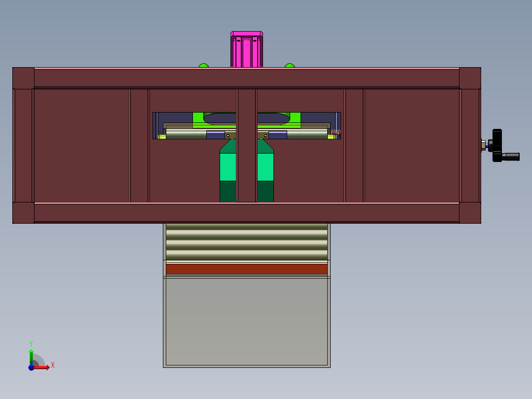Click the large left maroon frame panel

[81, 146]
